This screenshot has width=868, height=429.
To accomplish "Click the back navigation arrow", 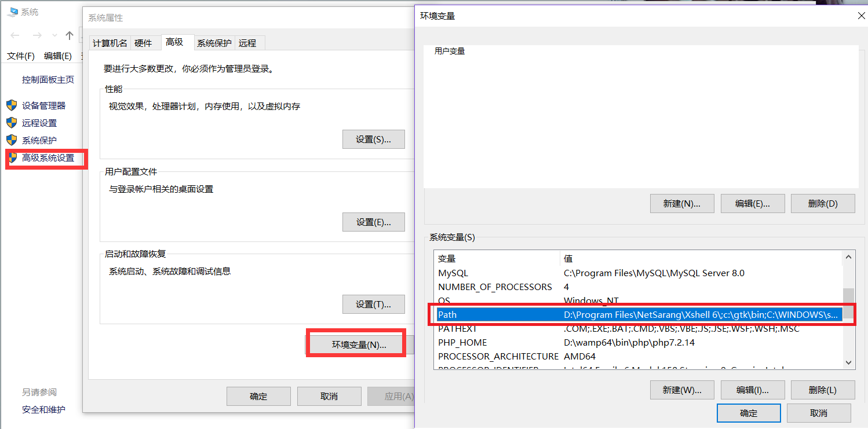I will [x=16, y=35].
